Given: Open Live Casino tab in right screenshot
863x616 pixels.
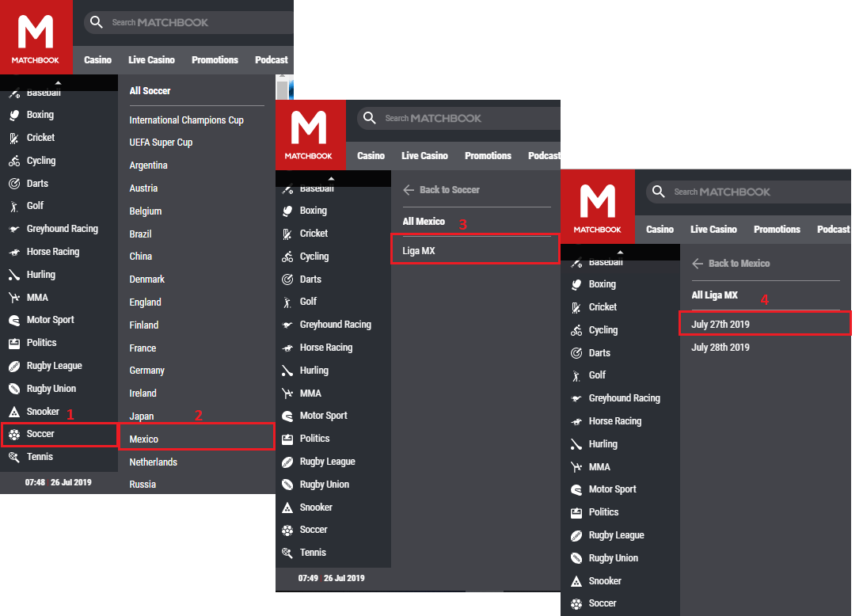Looking at the screenshot, I should [x=713, y=230].
